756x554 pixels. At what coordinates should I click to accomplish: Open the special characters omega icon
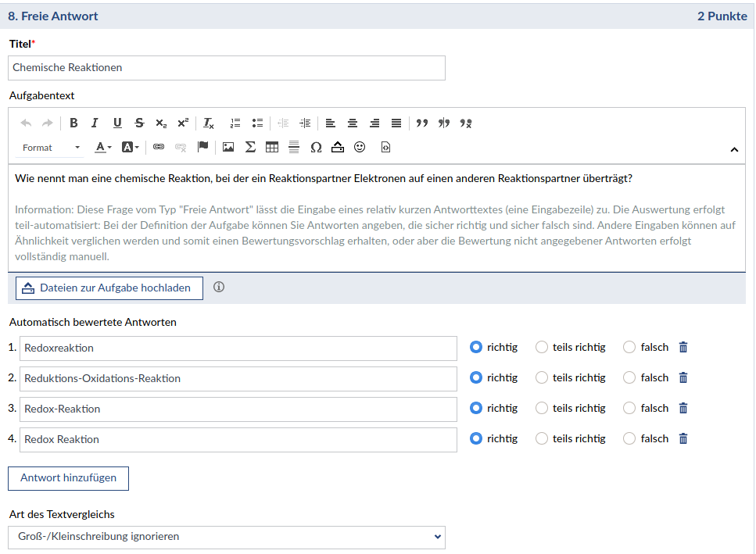[316, 147]
